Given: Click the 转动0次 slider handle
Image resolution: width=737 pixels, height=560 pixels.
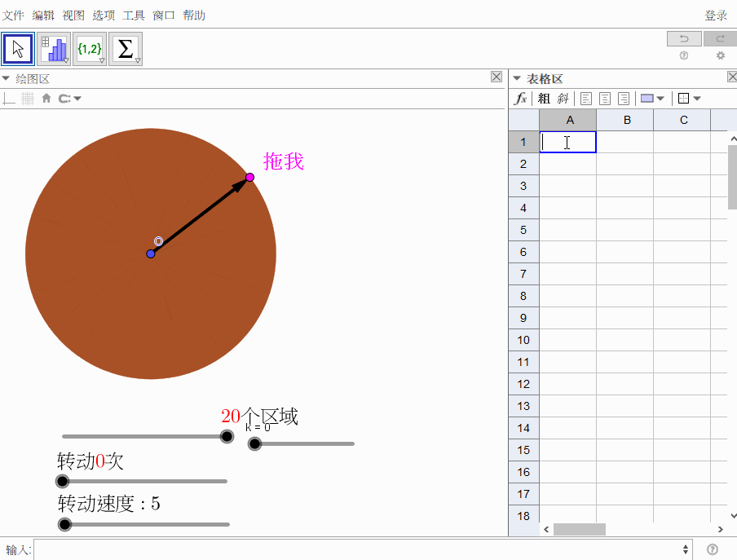Looking at the screenshot, I should (62, 481).
